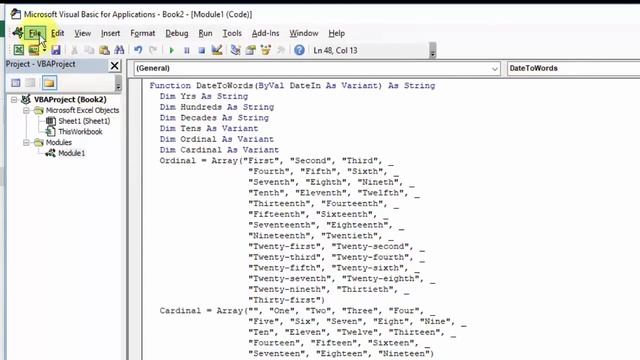Screen dimensions: 640x360
Task: Click the Cardinal = Array code line
Action: [x=297, y=311]
